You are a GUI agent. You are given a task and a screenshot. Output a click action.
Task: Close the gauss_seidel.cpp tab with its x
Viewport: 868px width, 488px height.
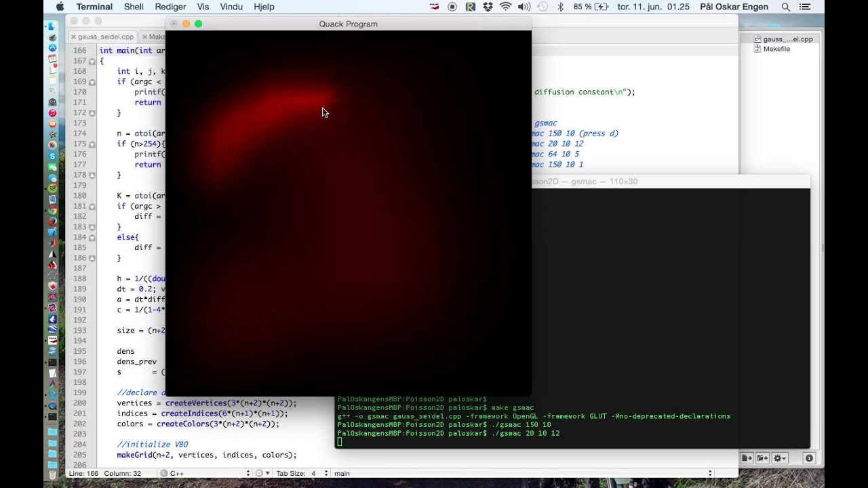tap(73, 37)
